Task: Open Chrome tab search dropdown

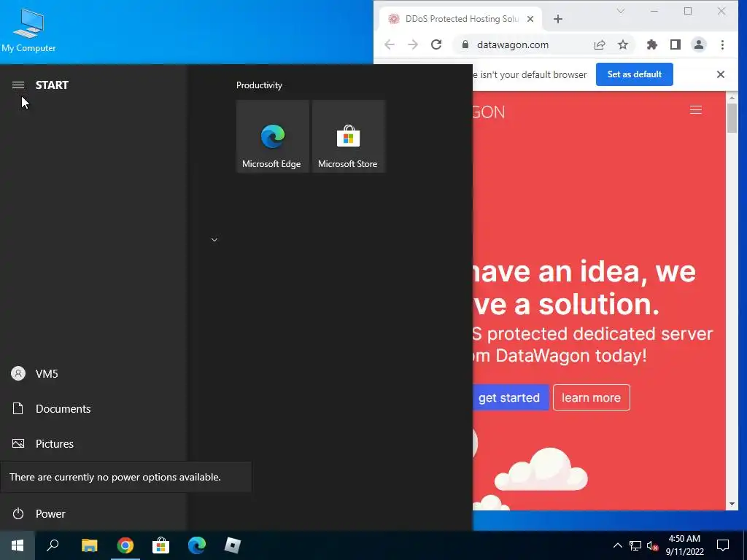Action: coord(620,11)
